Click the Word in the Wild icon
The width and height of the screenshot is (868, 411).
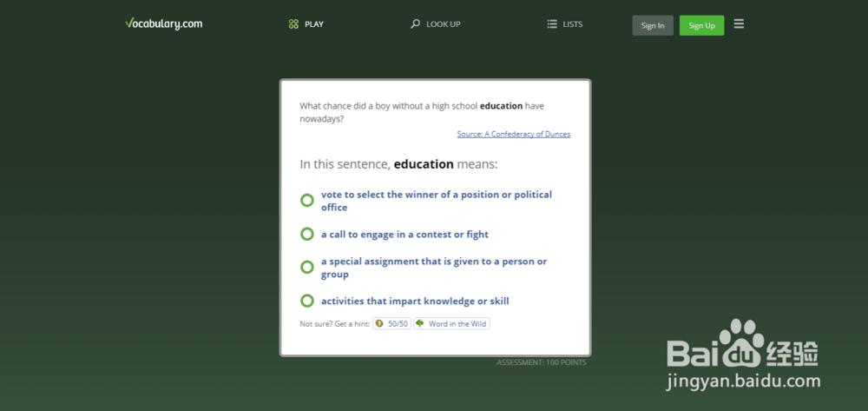tap(420, 324)
